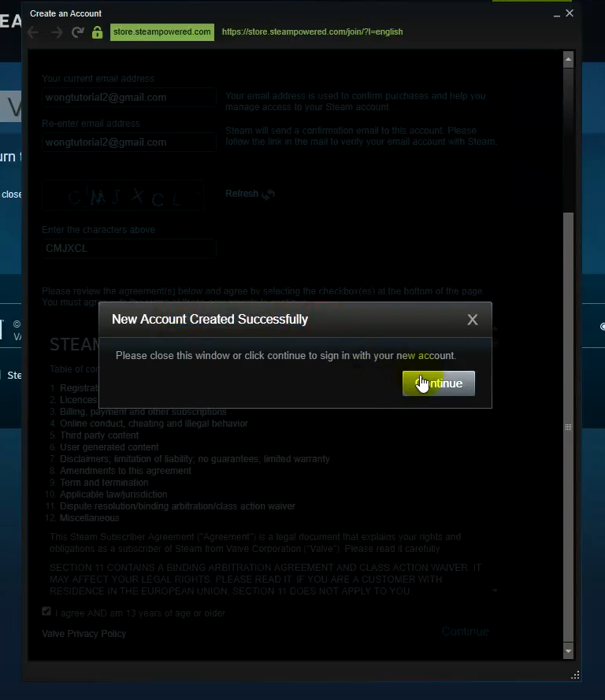The height and width of the screenshot is (700, 605).
Task: Close the New Account Created Successfully dialog
Action: click(x=473, y=320)
